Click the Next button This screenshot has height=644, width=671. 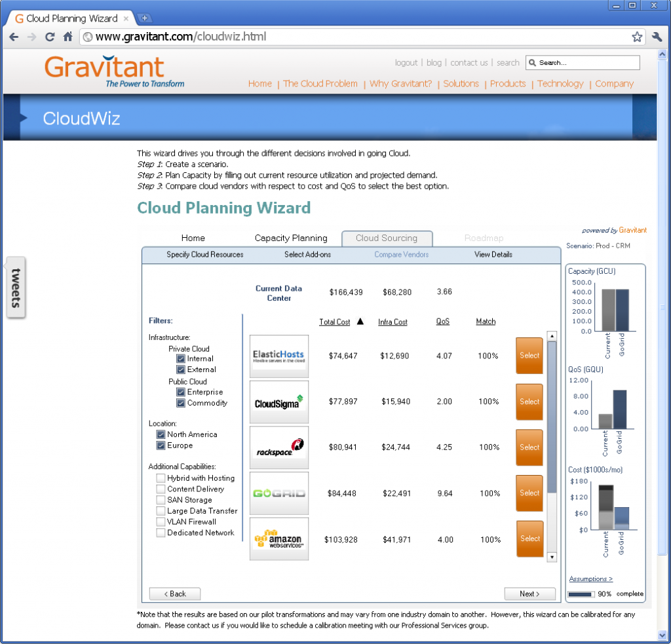point(529,594)
